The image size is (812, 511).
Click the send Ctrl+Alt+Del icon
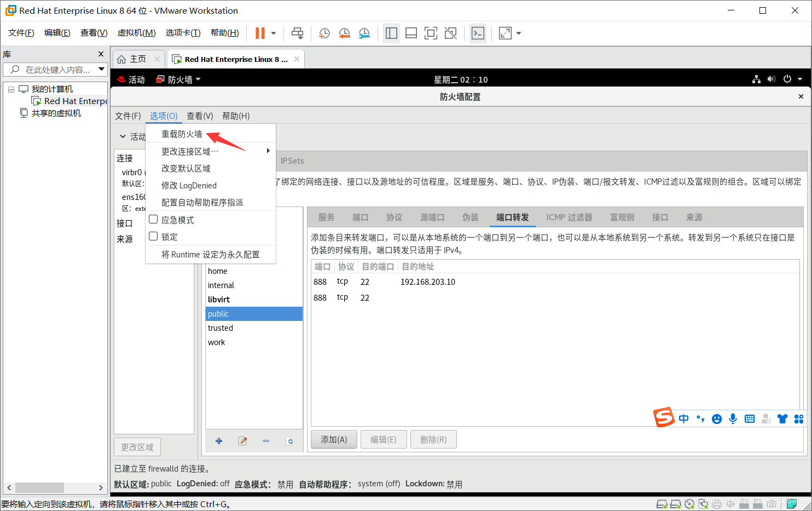click(x=297, y=33)
